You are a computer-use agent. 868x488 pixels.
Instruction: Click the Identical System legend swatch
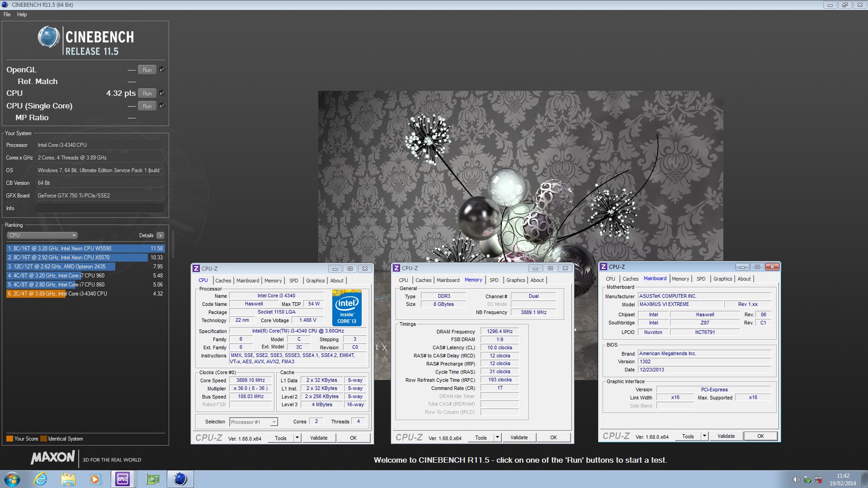click(43, 439)
